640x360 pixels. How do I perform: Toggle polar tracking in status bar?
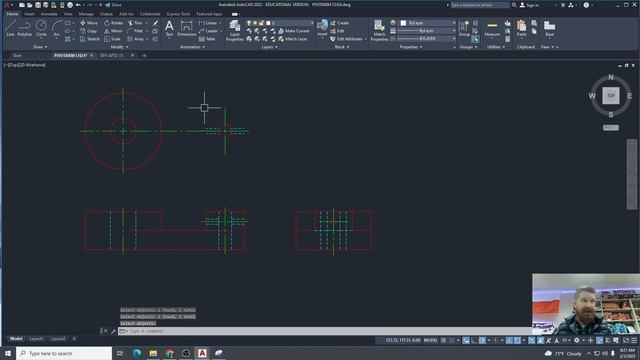click(x=482, y=340)
